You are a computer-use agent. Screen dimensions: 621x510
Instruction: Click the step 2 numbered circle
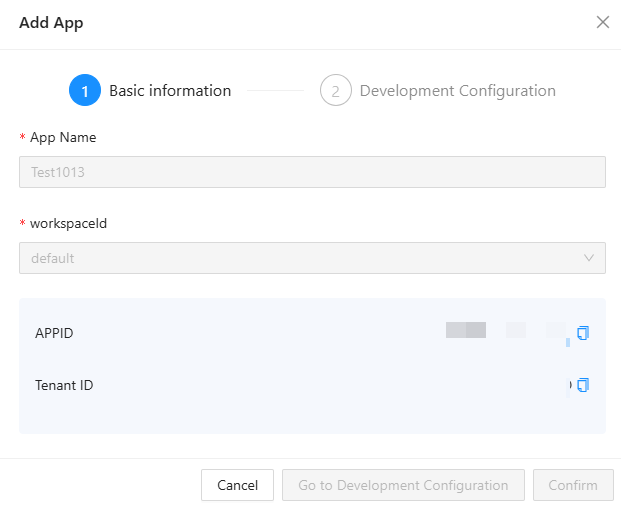tap(336, 91)
